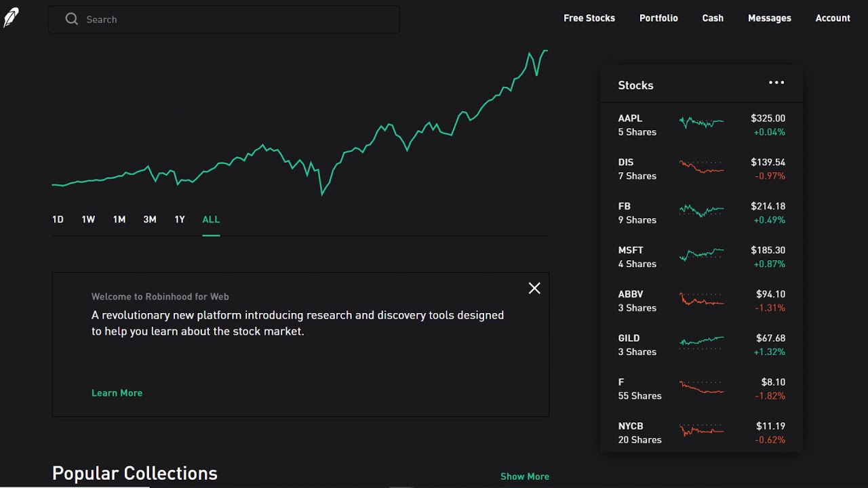The image size is (868, 488).
Task: Click the GILD price $67.68
Action: click(770, 338)
